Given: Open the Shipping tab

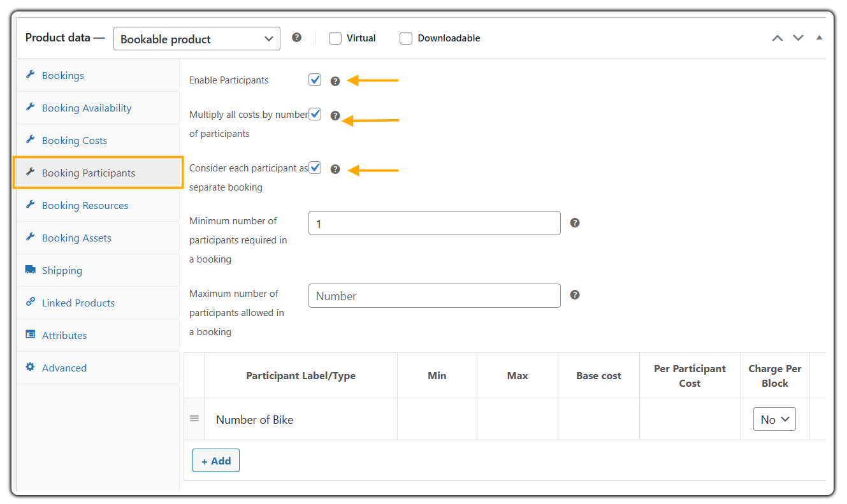Looking at the screenshot, I should 98,270.
